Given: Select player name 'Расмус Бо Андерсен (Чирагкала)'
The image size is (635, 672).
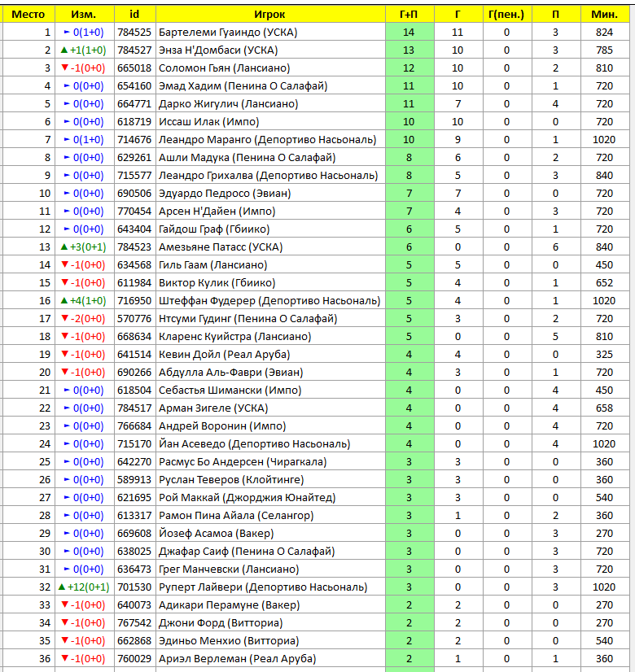Looking at the screenshot, I should click(243, 462).
